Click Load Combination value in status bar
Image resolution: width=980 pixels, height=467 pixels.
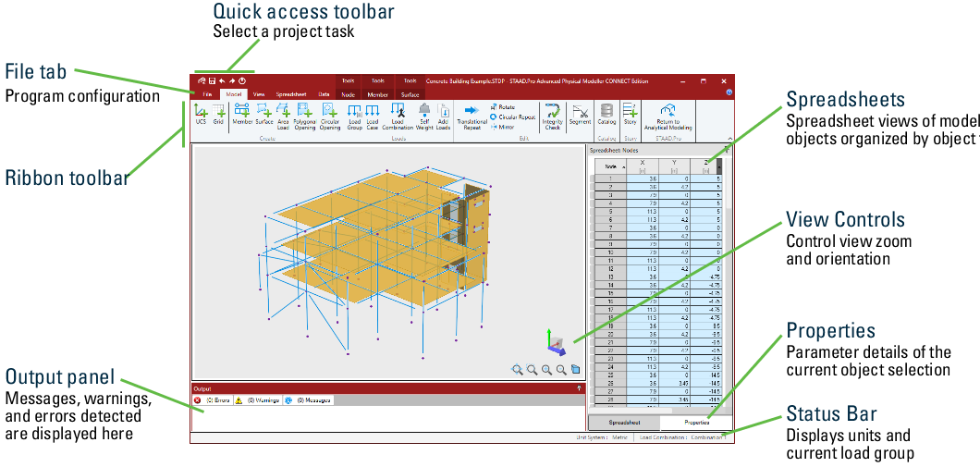pos(709,437)
